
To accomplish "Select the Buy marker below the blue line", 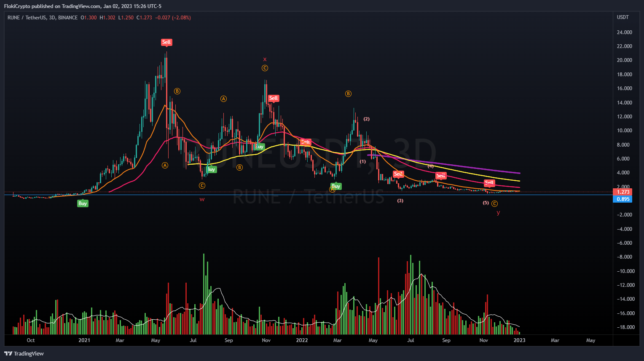I will [x=83, y=203].
